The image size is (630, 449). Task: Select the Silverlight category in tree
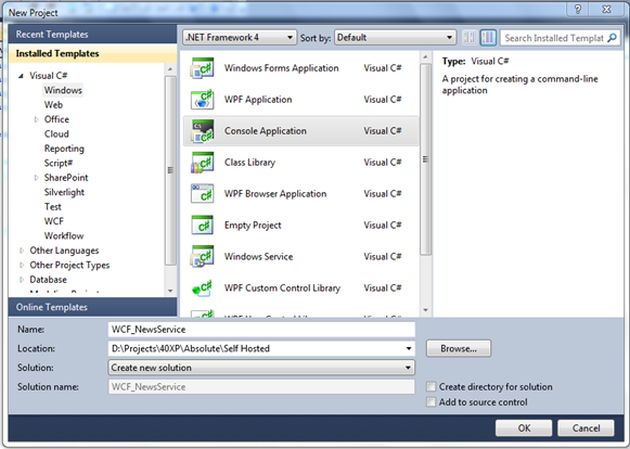(64, 192)
